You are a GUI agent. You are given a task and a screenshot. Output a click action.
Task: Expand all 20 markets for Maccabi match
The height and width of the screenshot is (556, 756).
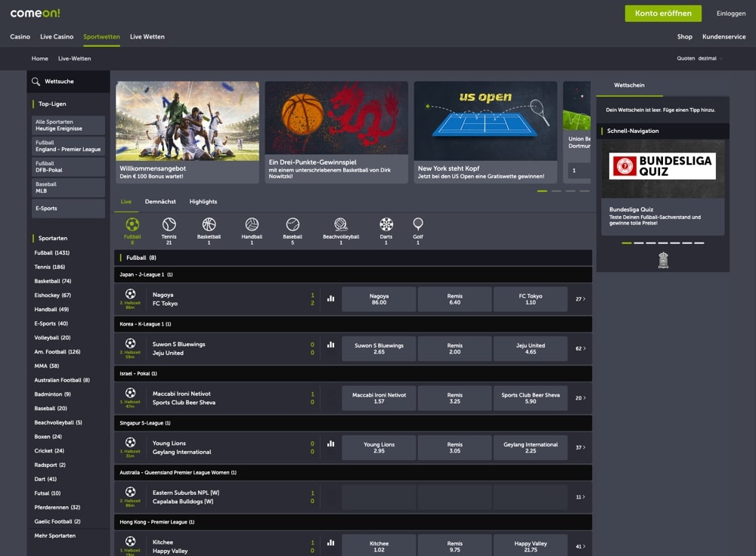click(x=581, y=398)
